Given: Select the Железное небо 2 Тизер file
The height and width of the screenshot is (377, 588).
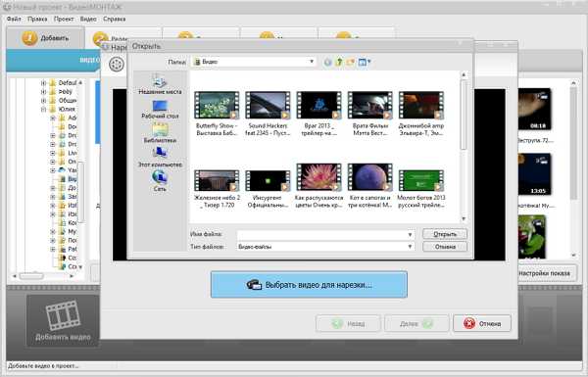Looking at the screenshot, I should click(217, 189).
